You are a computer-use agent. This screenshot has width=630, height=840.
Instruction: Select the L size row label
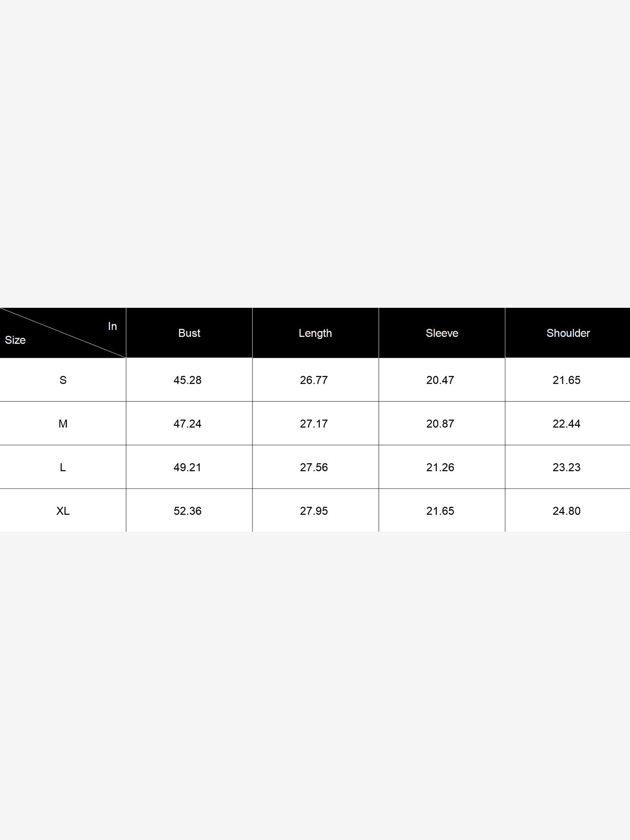point(63,467)
